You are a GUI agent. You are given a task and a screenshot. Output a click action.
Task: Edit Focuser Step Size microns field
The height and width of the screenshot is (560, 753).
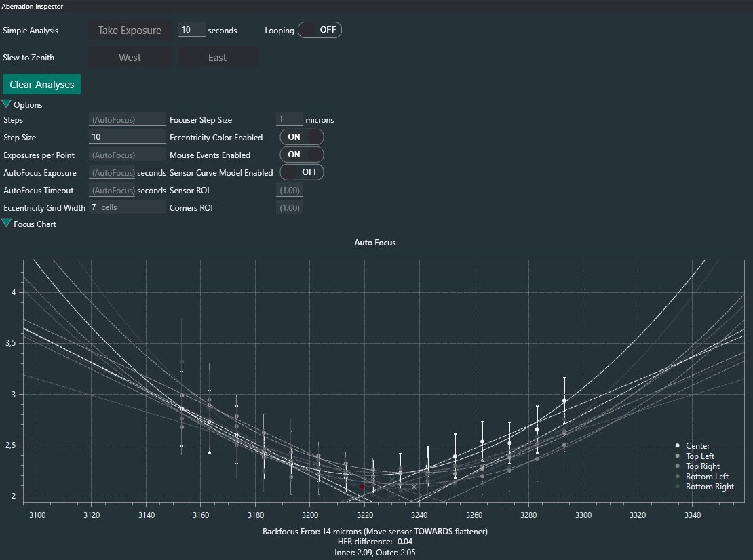289,119
